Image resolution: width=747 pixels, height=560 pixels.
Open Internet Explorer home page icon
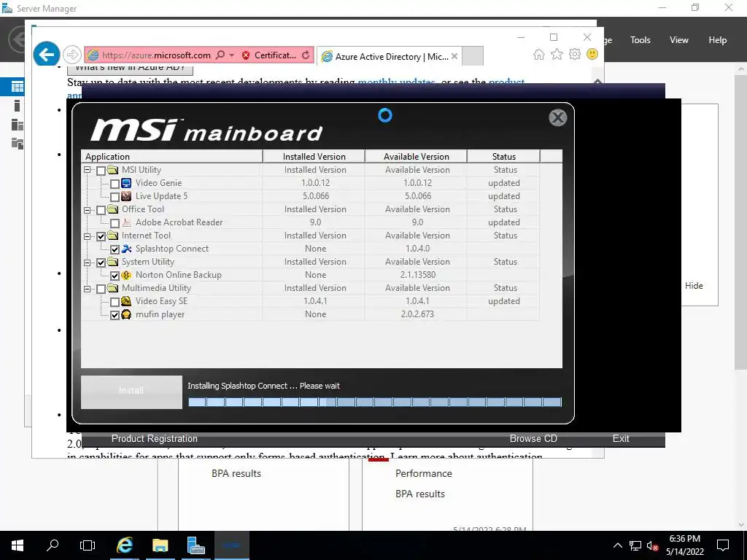point(539,54)
